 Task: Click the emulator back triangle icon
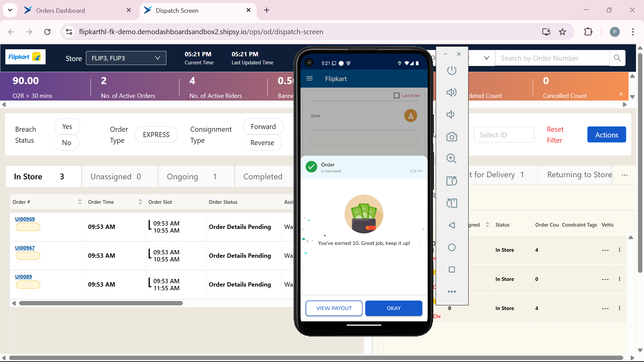click(x=452, y=225)
